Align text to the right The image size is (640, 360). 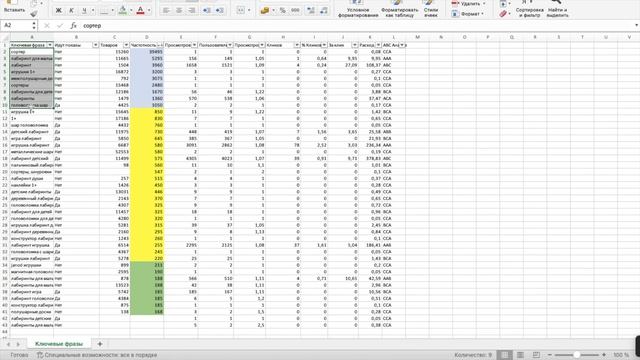click(x=191, y=10)
